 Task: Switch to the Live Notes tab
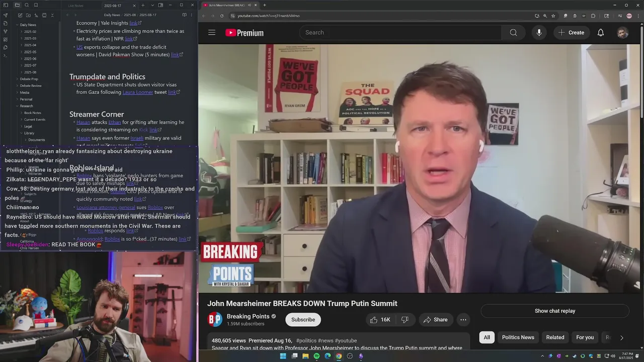pos(76,6)
